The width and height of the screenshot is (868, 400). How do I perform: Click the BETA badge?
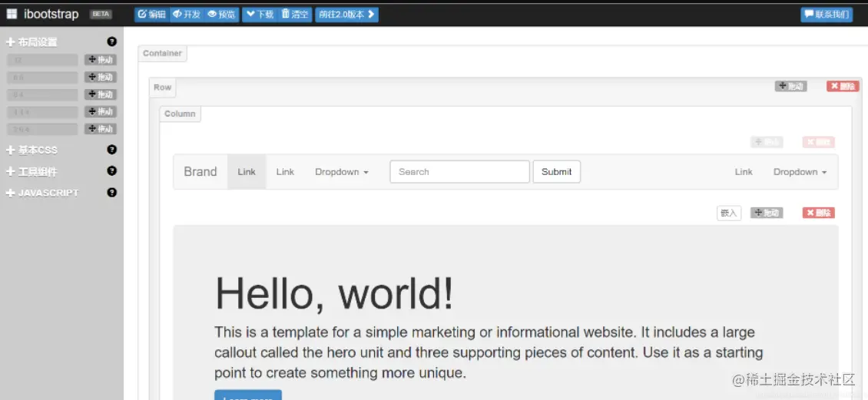(101, 15)
